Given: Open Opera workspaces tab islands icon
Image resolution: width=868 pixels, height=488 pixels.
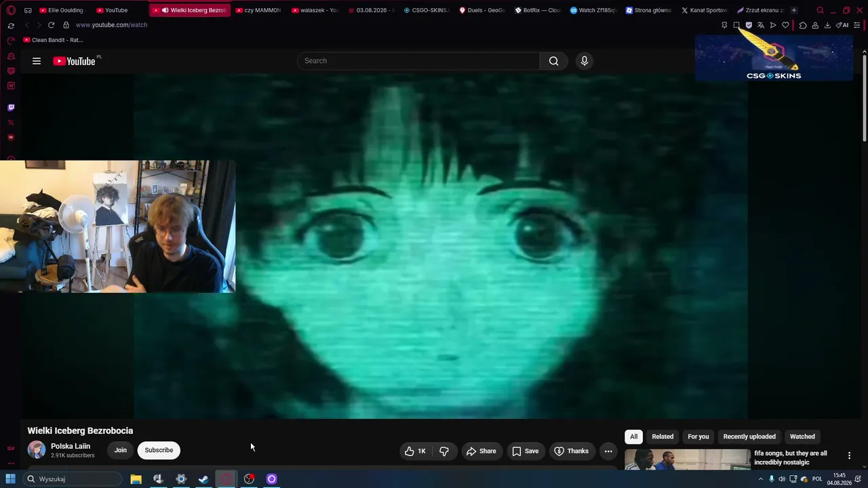Looking at the screenshot, I should click(x=28, y=10).
